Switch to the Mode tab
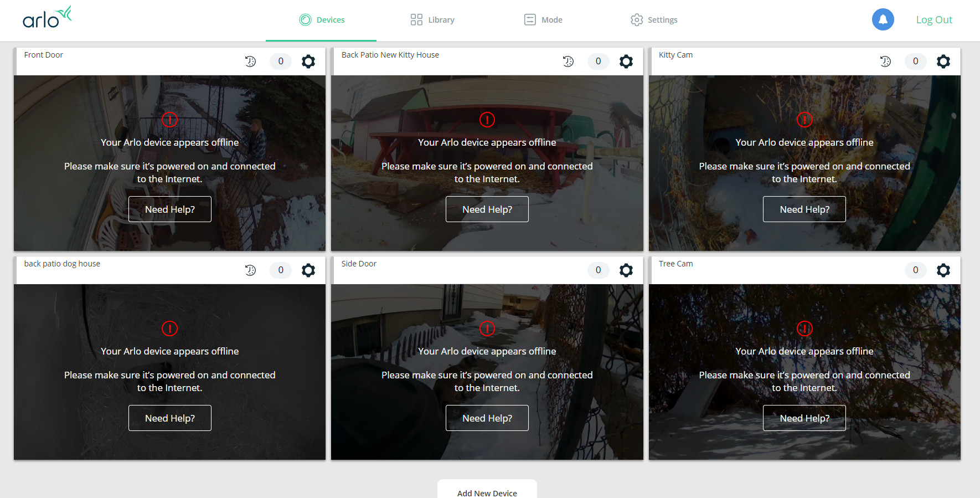Image resolution: width=980 pixels, height=498 pixels. [x=543, y=20]
